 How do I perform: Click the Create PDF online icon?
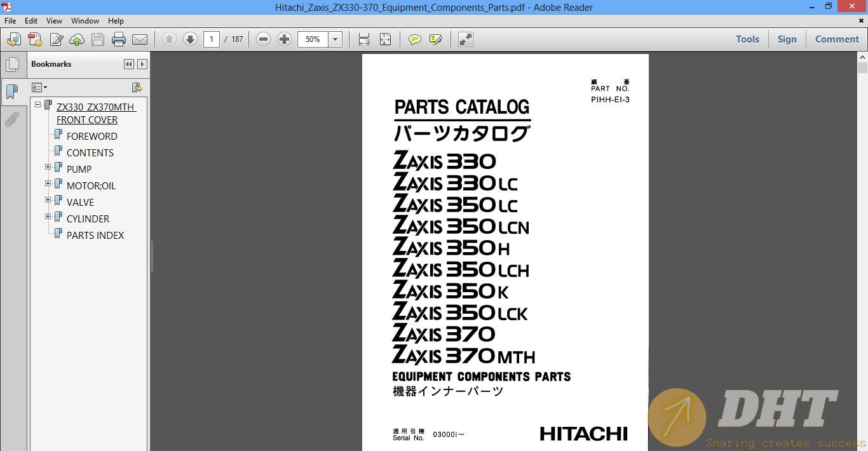point(13,39)
